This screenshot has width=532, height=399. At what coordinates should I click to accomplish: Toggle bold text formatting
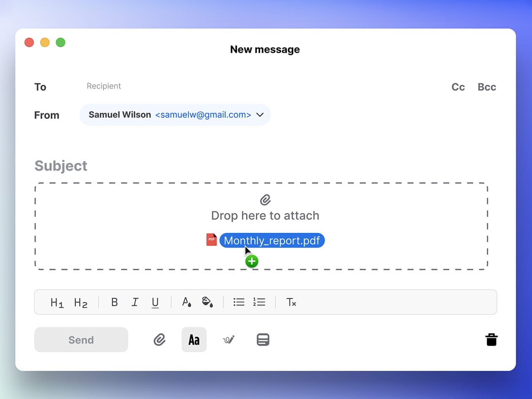[114, 302]
